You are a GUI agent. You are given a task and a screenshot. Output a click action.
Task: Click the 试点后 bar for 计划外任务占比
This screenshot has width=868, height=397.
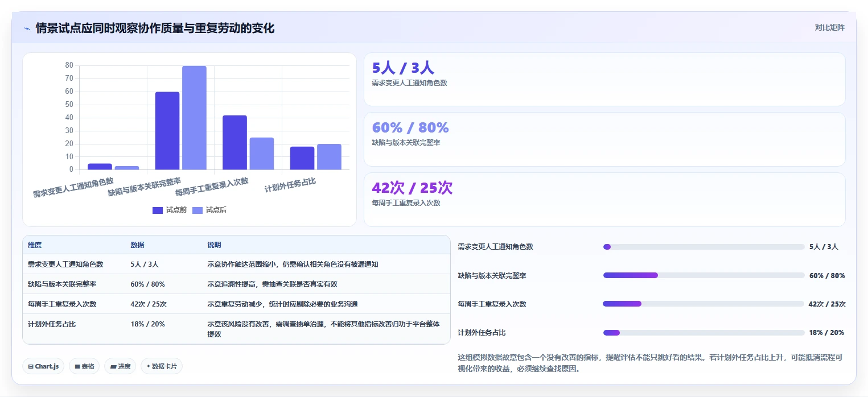329,157
